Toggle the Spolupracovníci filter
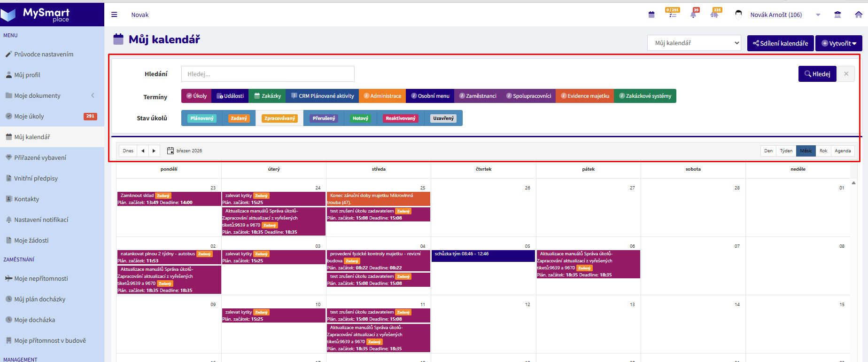Screen dimensions: 868x362 tap(528, 96)
